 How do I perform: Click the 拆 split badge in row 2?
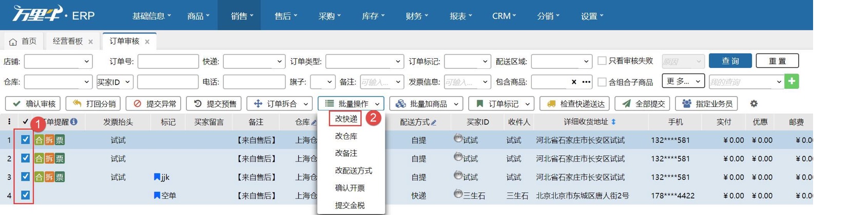[49, 158]
